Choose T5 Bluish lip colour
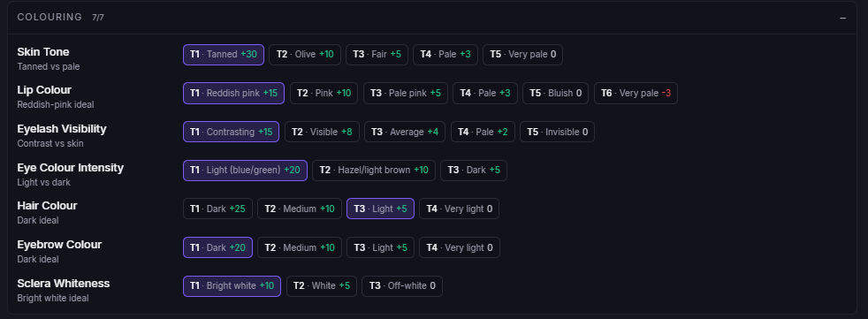This screenshot has width=868, height=319. [555, 93]
